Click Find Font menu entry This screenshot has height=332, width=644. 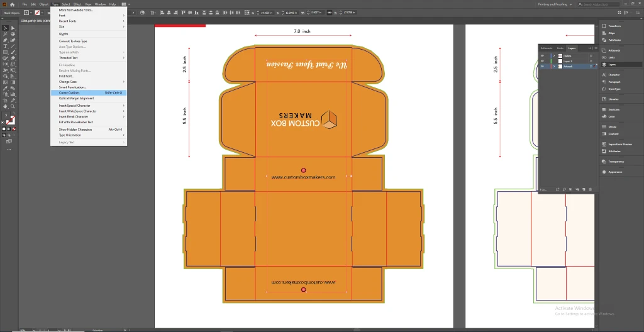(x=66, y=76)
